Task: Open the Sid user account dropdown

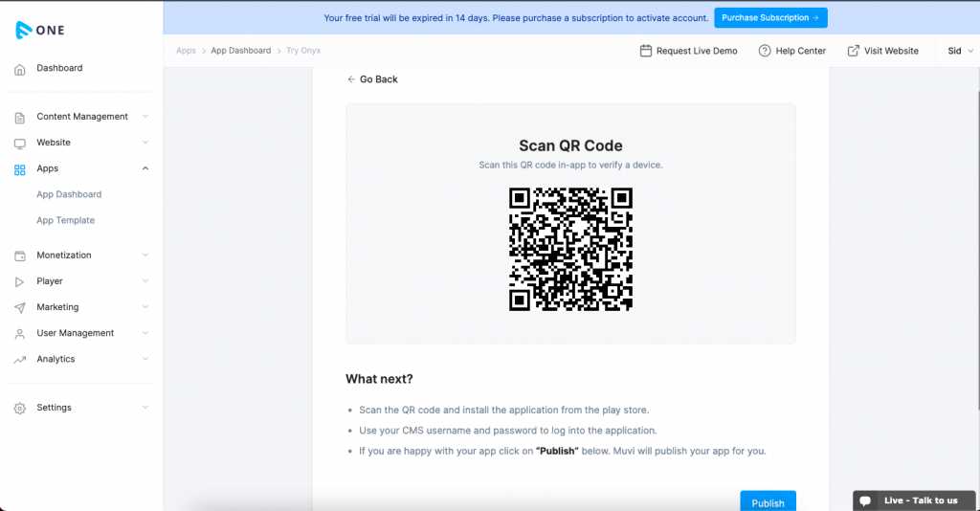Action: (960, 51)
